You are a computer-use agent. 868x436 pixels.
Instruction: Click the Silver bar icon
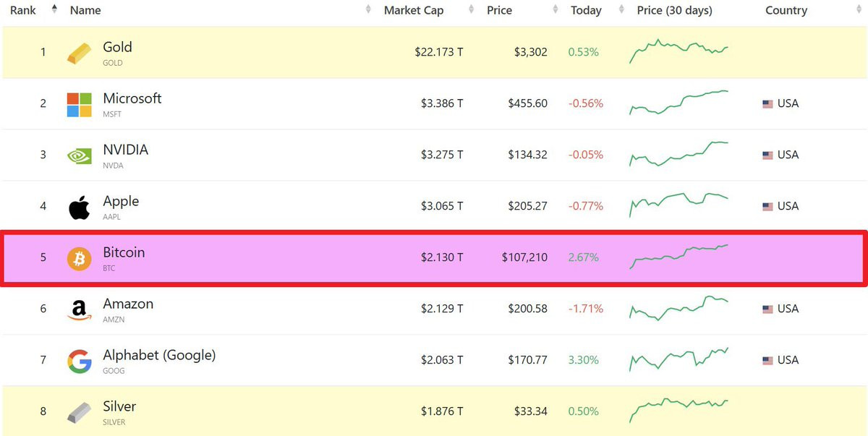tap(80, 412)
